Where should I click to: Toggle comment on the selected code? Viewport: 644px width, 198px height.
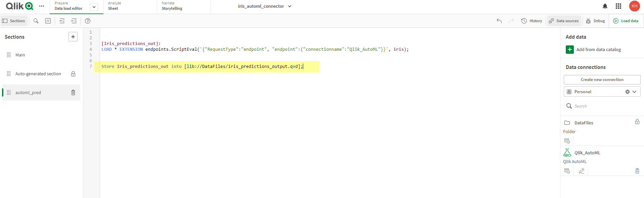coord(48,21)
